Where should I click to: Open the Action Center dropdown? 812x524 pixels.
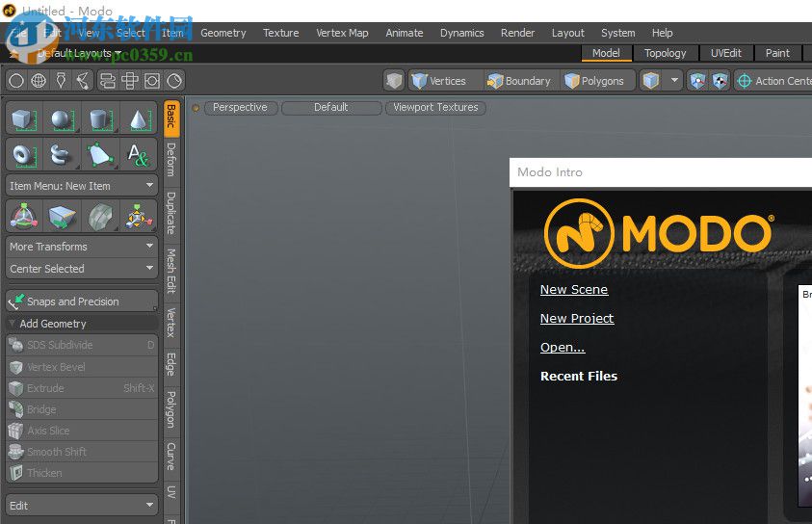click(x=773, y=81)
